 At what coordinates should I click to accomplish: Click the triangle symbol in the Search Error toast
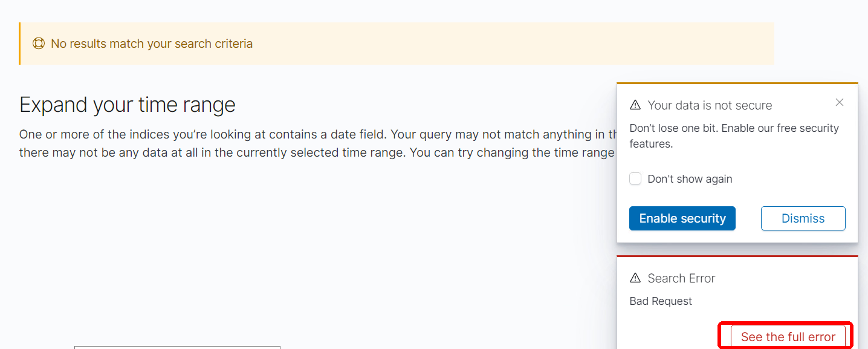[635, 278]
